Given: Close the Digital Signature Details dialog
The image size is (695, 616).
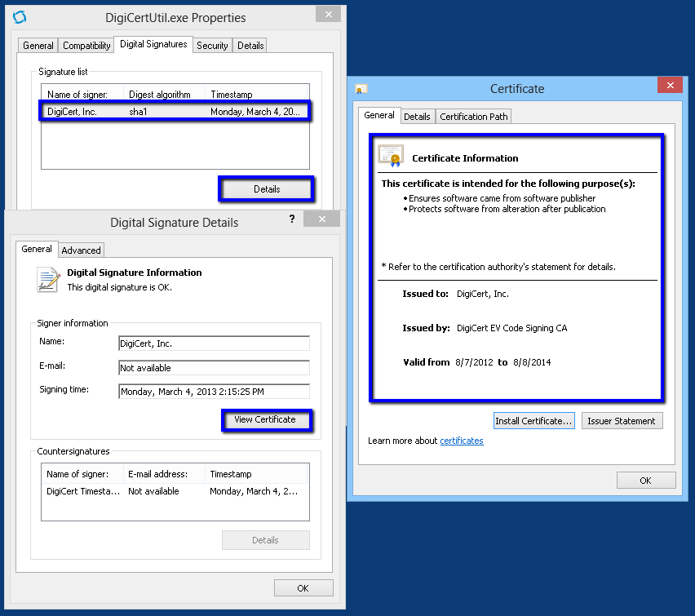Looking at the screenshot, I should 321,219.
